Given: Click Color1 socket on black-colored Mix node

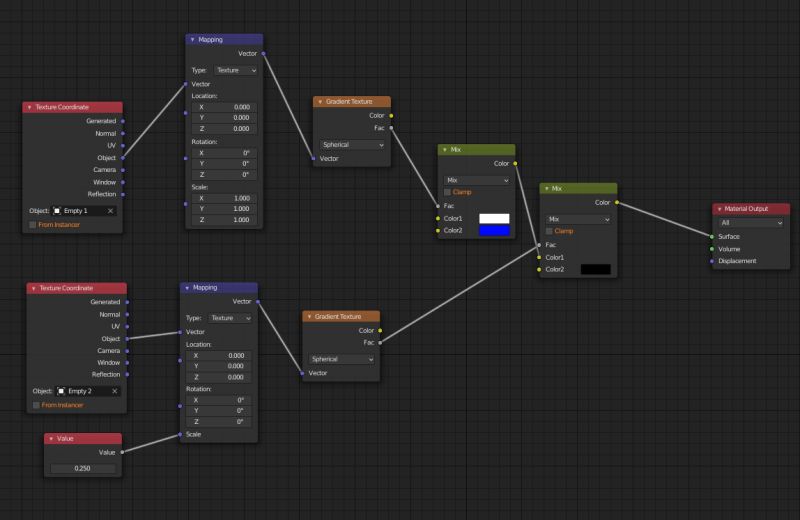Looking at the screenshot, I should pyautogui.click(x=539, y=258).
